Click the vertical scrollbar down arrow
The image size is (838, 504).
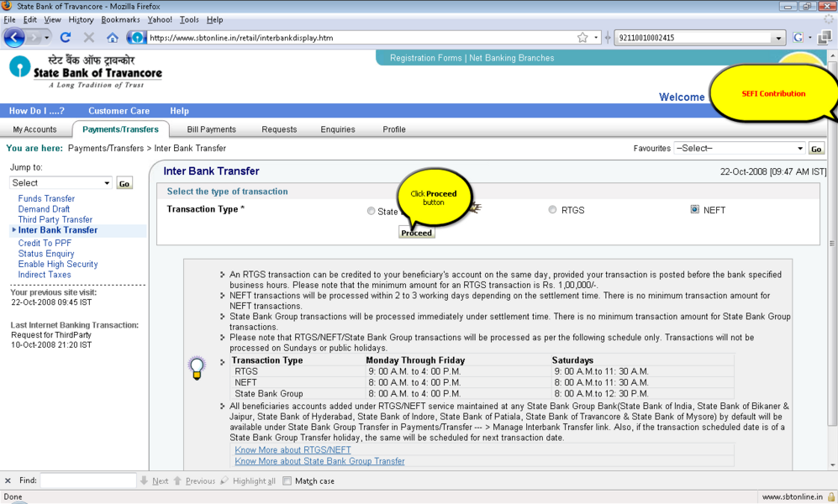[x=832, y=465]
